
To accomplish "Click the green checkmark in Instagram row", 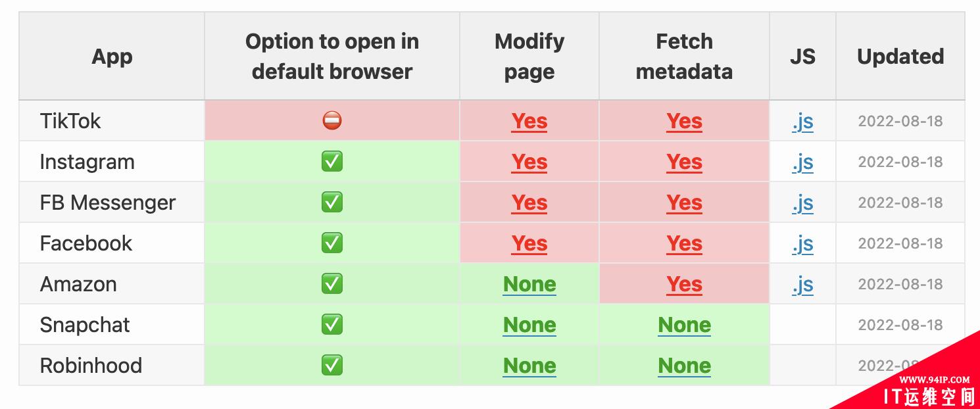I will coord(332,162).
